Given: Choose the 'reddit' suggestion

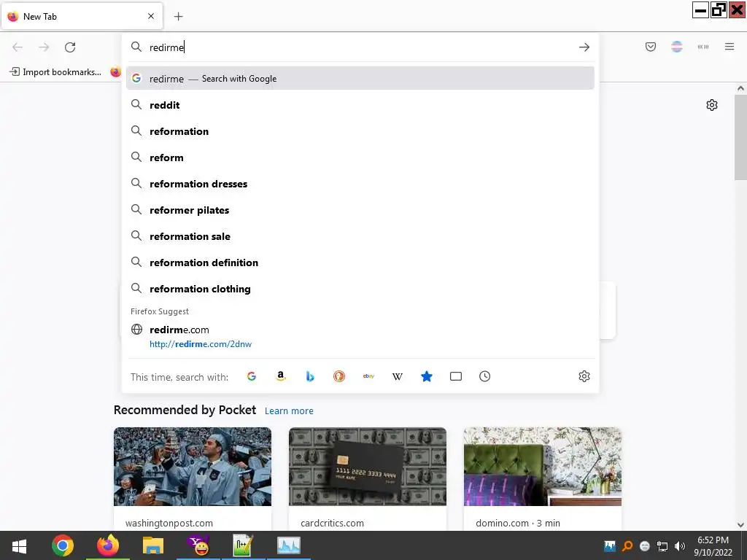Looking at the screenshot, I should coord(360,105).
